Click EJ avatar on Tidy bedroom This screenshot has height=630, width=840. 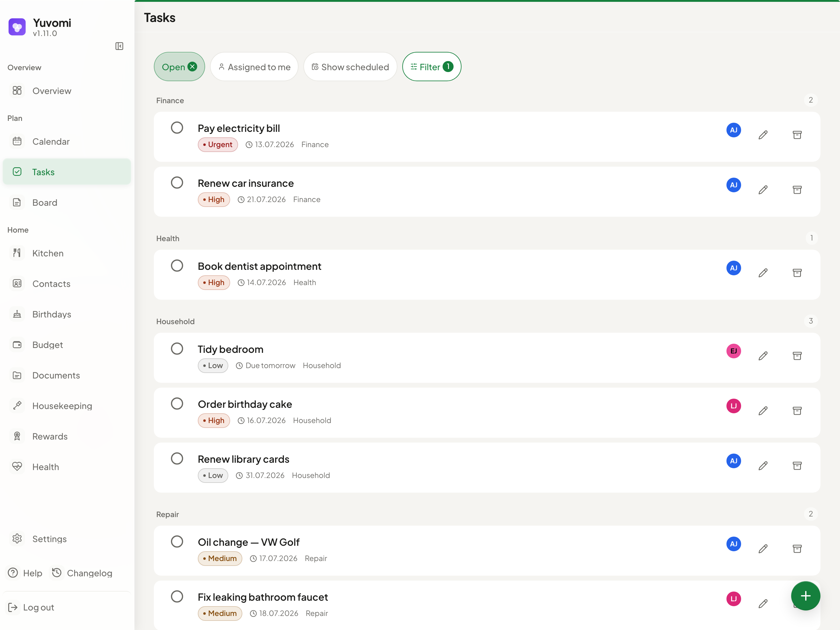point(734,351)
